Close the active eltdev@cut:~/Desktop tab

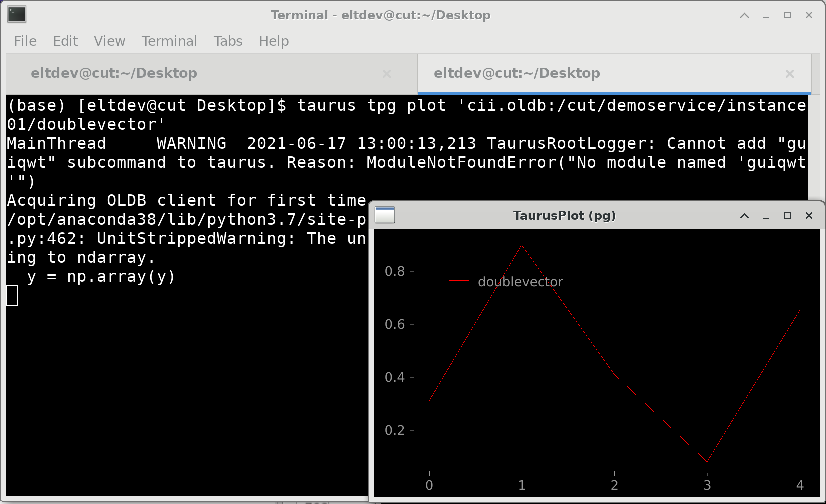[x=790, y=74]
